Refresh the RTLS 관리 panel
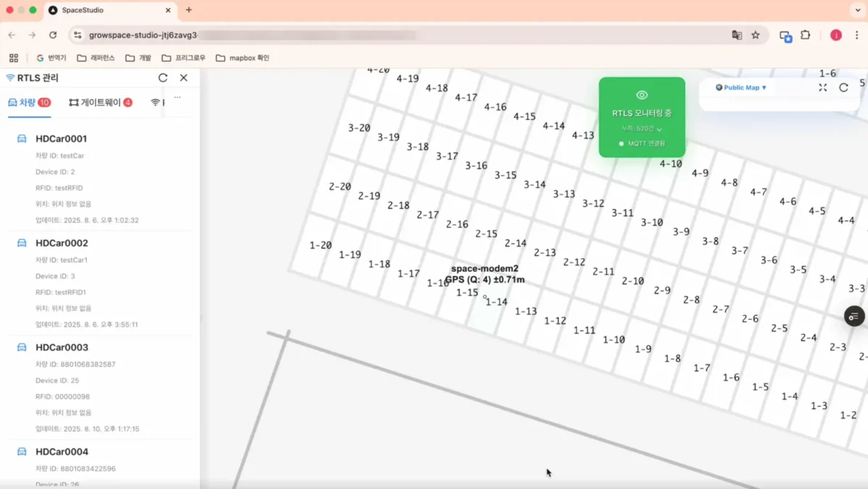 (163, 78)
